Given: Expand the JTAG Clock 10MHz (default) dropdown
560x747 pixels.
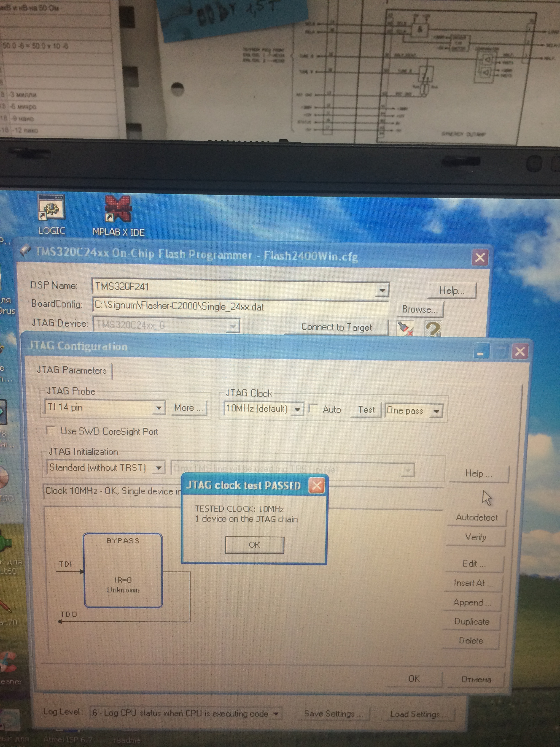Looking at the screenshot, I should 297,410.
